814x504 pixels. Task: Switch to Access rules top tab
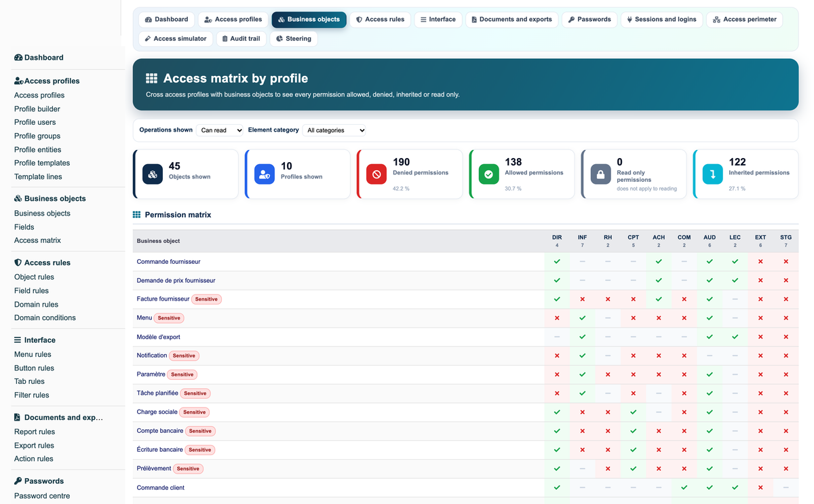click(x=380, y=20)
